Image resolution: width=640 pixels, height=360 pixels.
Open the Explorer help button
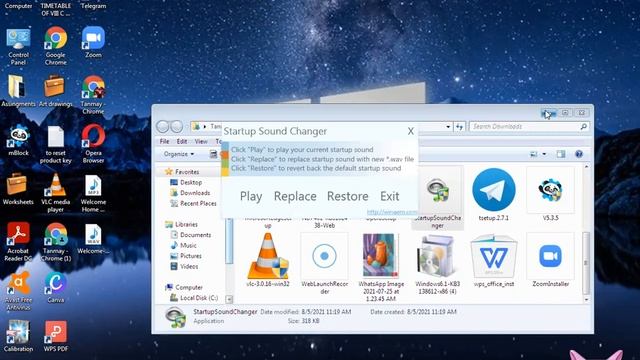click(578, 154)
